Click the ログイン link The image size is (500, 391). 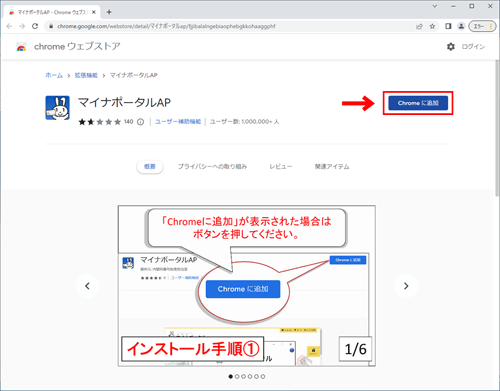pos(473,47)
